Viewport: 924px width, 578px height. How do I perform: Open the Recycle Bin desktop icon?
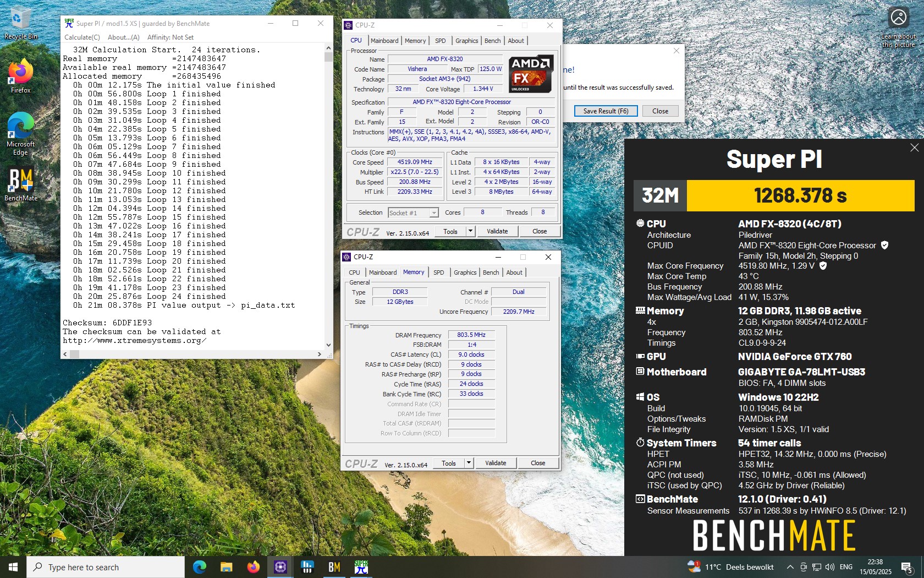click(x=20, y=23)
